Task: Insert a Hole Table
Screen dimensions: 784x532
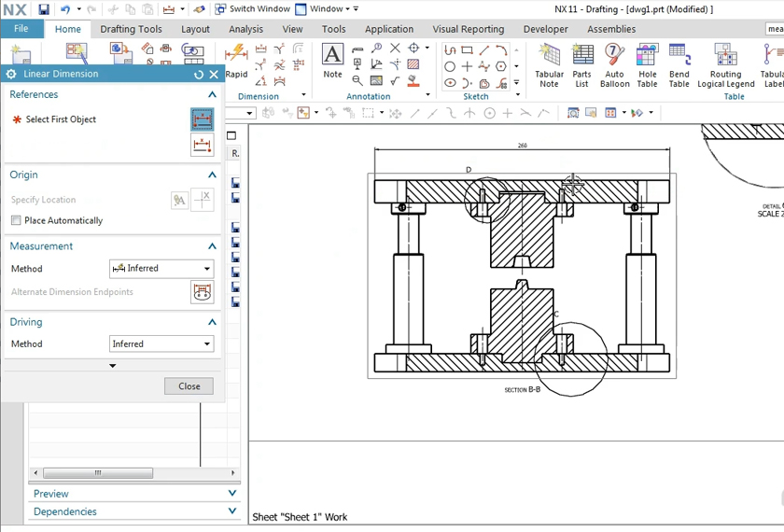Action: click(647, 65)
